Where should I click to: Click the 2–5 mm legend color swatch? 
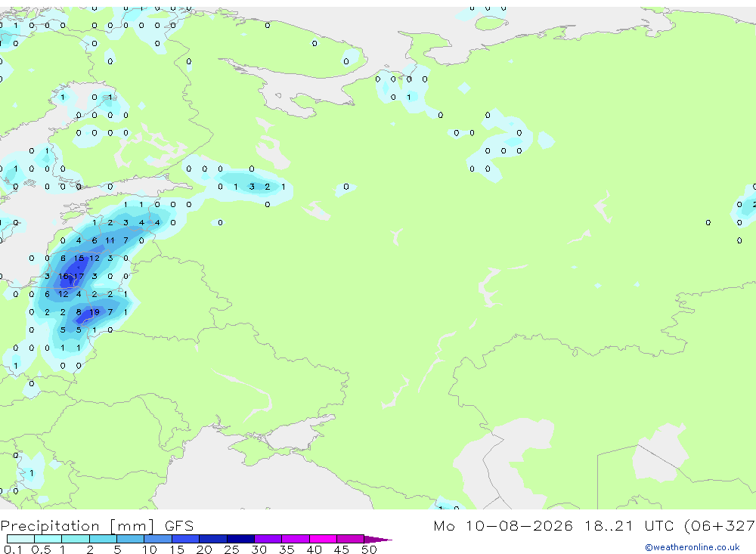click(103, 539)
